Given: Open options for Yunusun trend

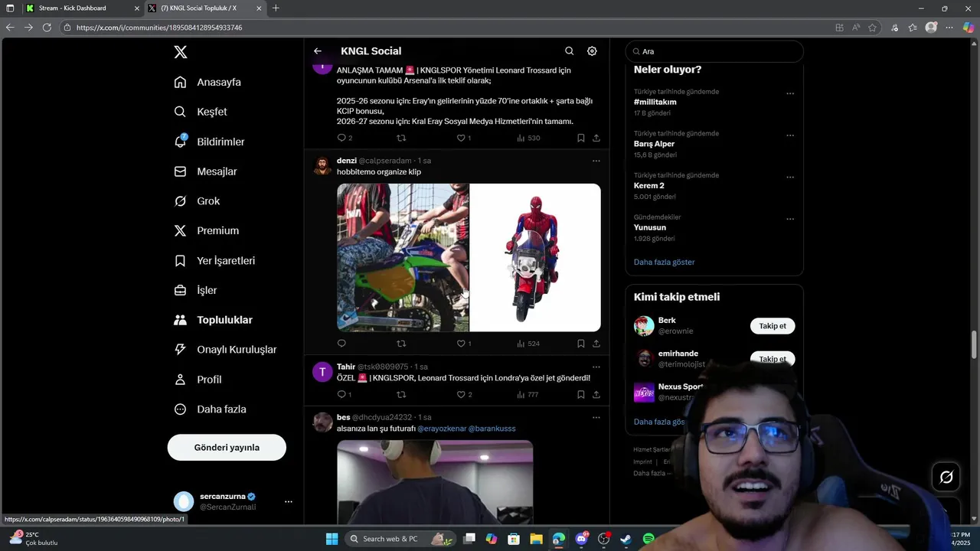Looking at the screenshot, I should [790, 219].
